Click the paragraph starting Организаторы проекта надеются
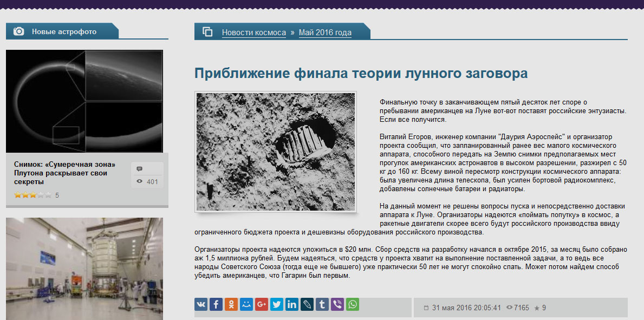 tap(411, 263)
